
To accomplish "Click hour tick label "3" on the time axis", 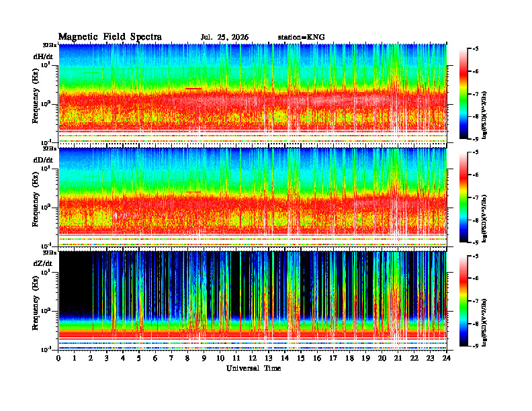I will pyautogui.click(x=107, y=359).
